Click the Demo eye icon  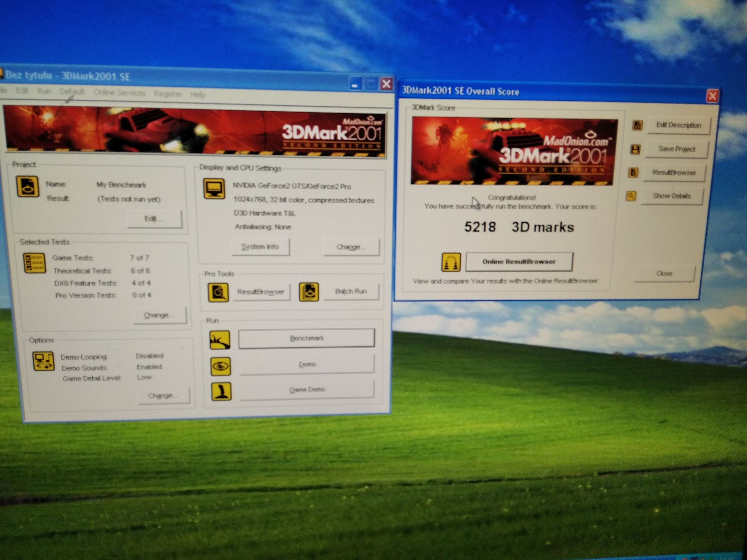coord(220,366)
